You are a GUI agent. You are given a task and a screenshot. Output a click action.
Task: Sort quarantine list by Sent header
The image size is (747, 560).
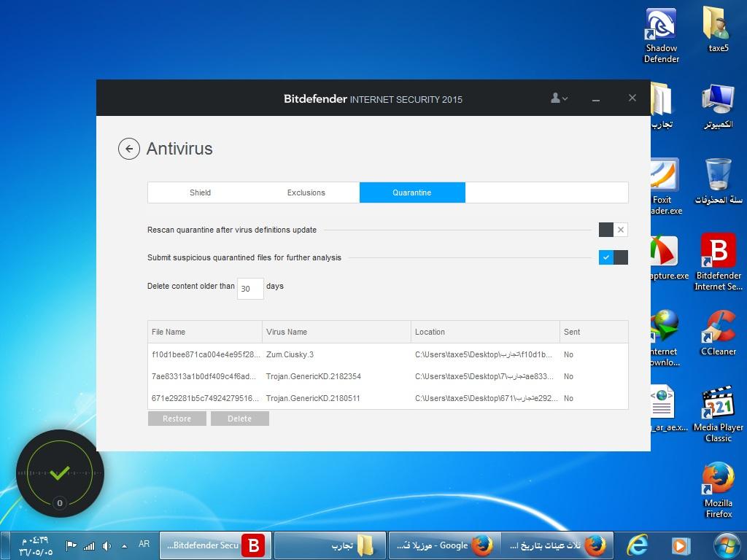[x=594, y=332]
